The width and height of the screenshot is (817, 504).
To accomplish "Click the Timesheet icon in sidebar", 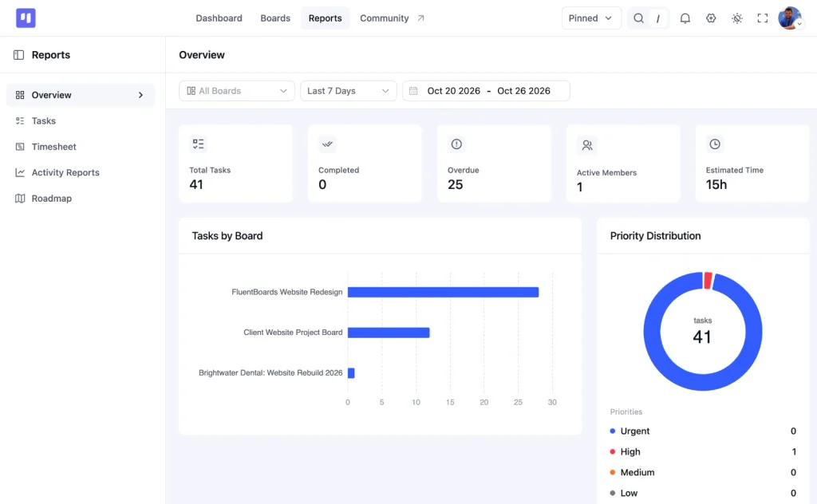I will point(20,147).
